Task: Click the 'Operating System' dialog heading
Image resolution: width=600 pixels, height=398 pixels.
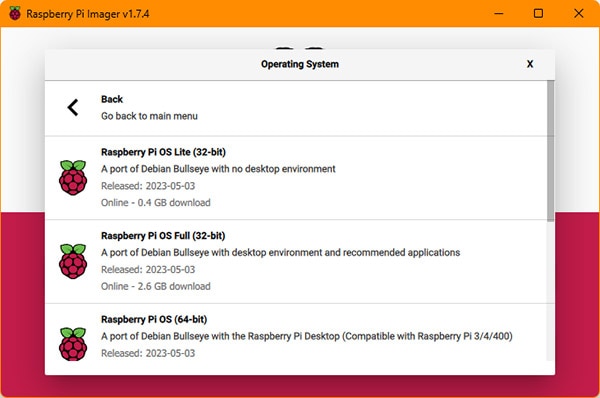Action: click(x=300, y=64)
